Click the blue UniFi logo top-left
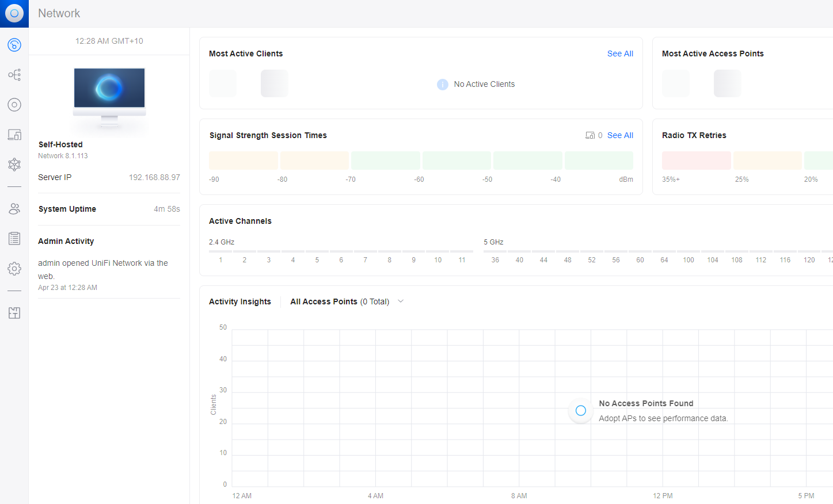 (x=14, y=13)
